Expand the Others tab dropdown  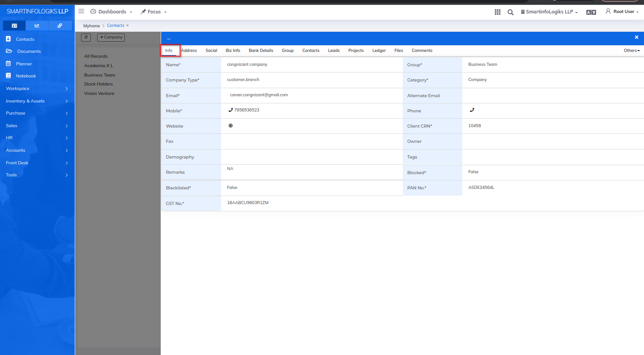[631, 51]
